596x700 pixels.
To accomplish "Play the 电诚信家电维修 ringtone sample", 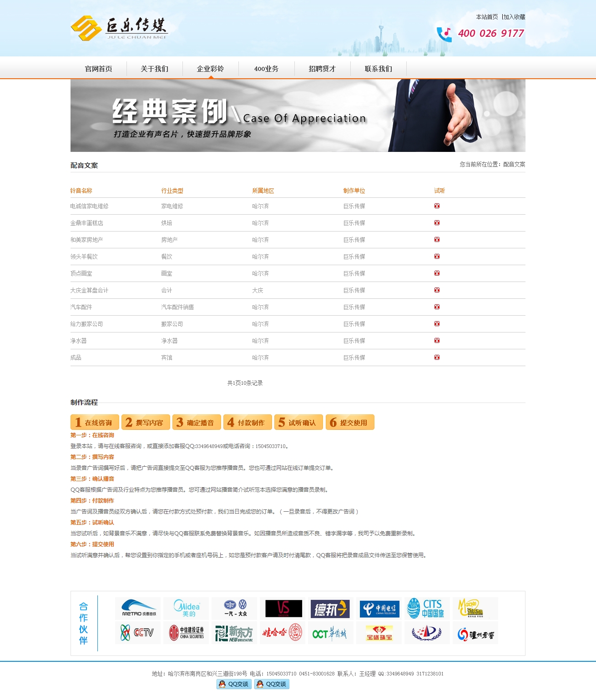I will [437, 206].
